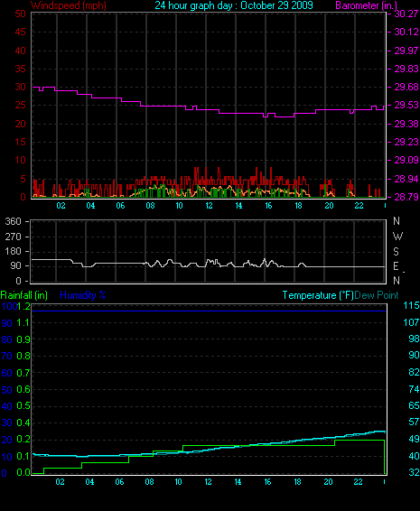420x511 pixels.
Task: Select windspeed axis value 15
Action: (x=20, y=142)
